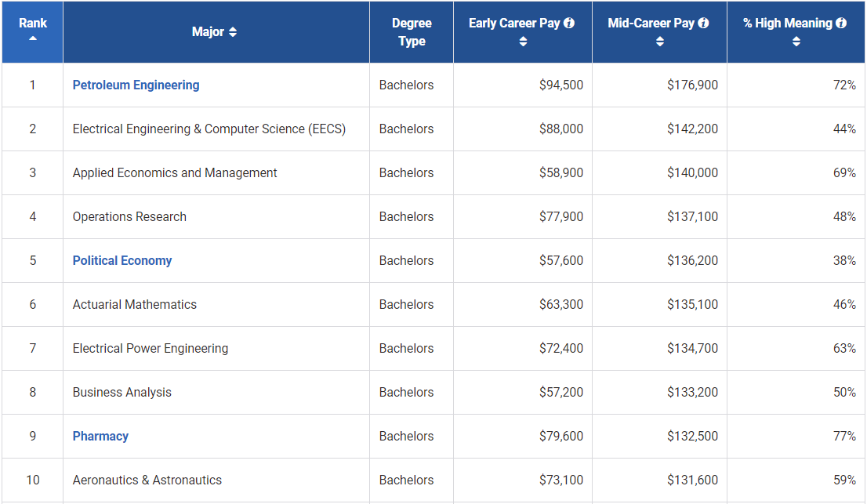Click the 77% high meaning value
This screenshot has width=867, height=504.
[x=843, y=437]
